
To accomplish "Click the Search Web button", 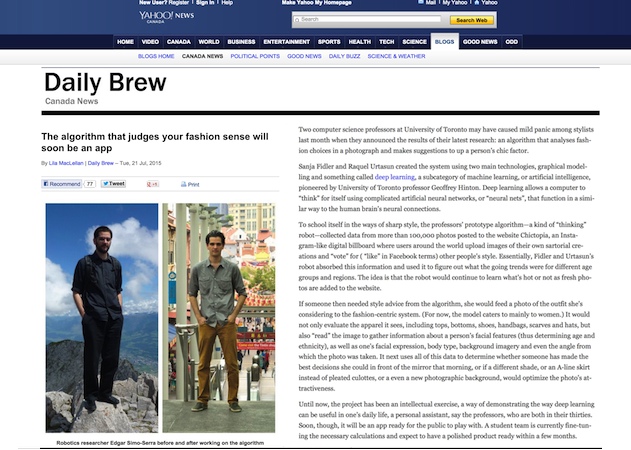I will point(469,19).
